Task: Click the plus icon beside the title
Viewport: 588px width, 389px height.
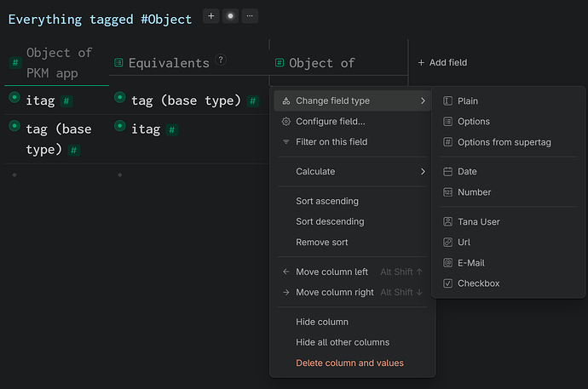Action: pyautogui.click(x=211, y=16)
